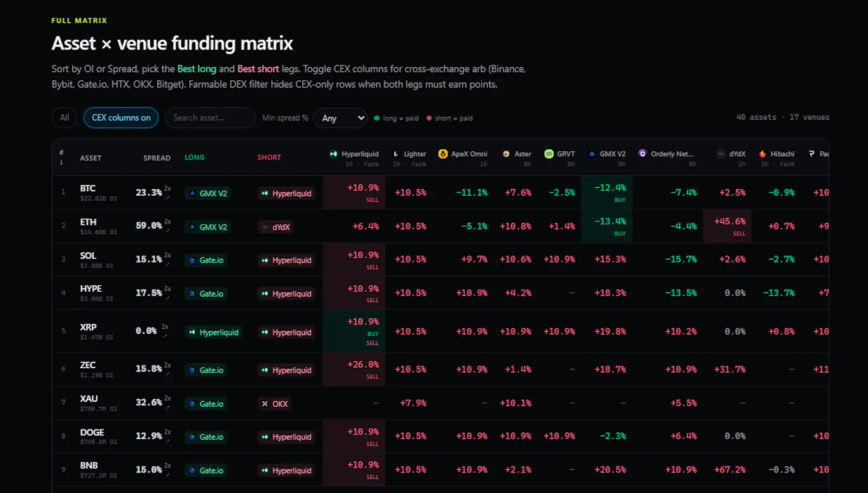Click OKX short badge in XAU row

[x=275, y=404]
